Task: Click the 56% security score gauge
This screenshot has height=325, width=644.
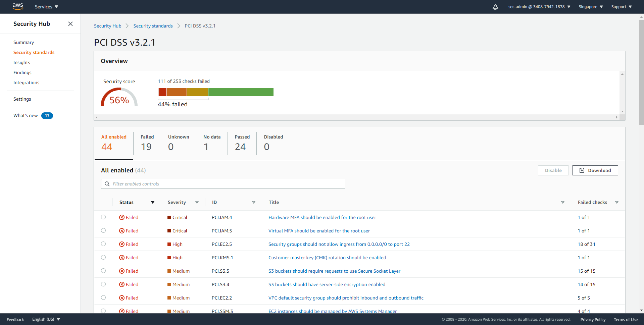Action: click(119, 97)
